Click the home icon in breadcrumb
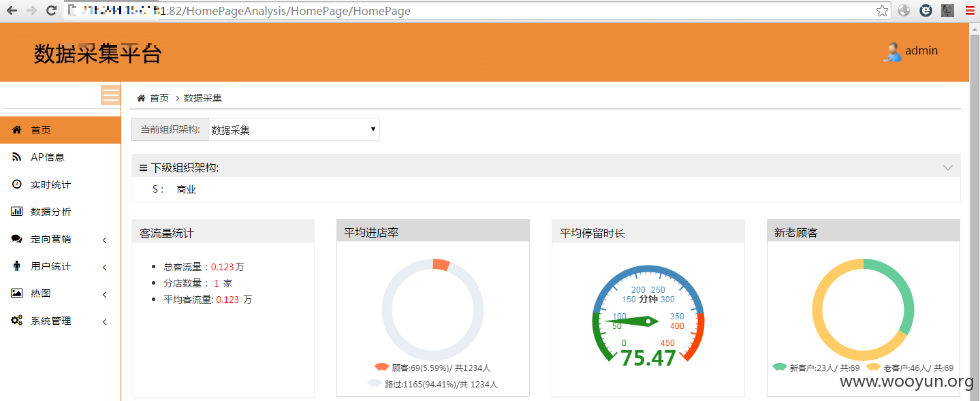The width and height of the screenshot is (980, 401). coord(141,98)
